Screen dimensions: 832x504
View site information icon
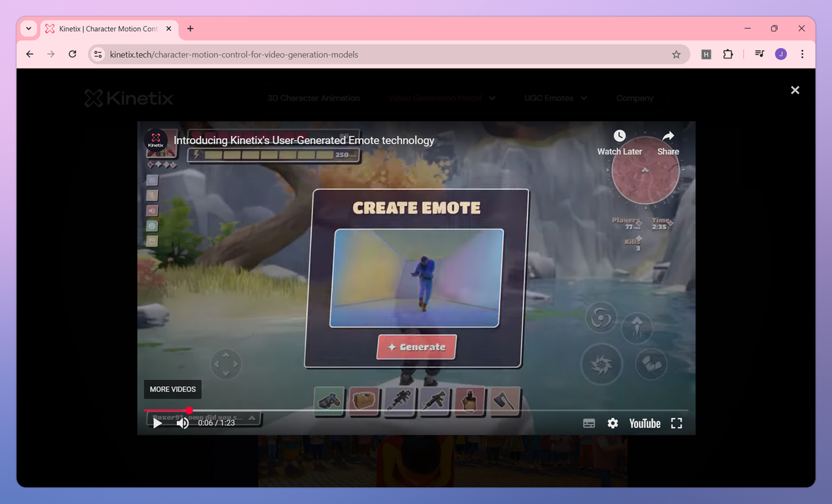[98, 54]
